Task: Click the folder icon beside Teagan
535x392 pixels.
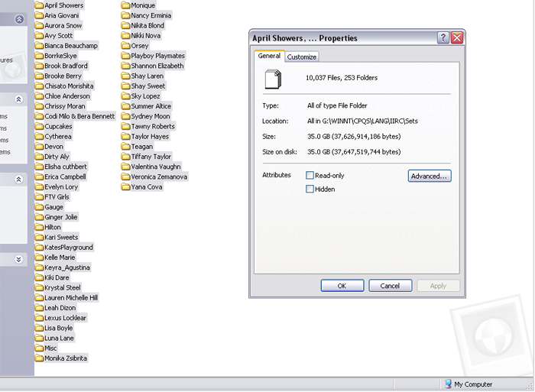Action: pyautogui.click(x=126, y=147)
